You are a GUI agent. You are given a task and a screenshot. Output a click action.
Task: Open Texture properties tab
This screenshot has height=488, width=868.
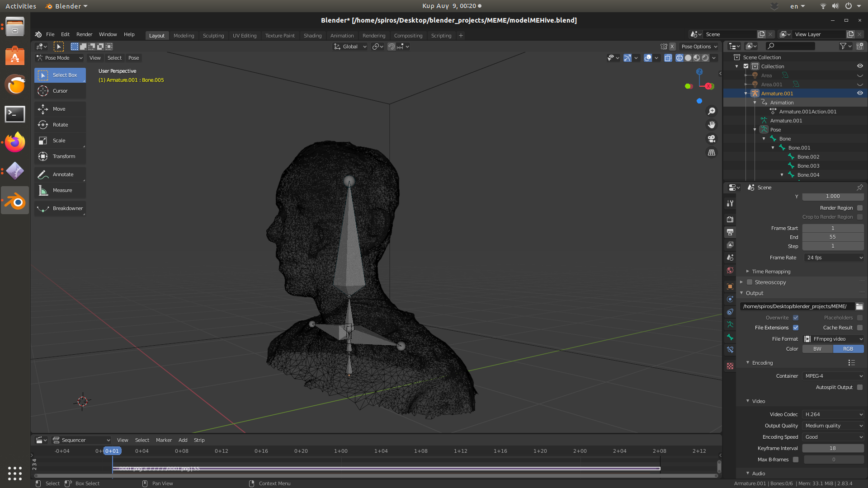coord(730,366)
